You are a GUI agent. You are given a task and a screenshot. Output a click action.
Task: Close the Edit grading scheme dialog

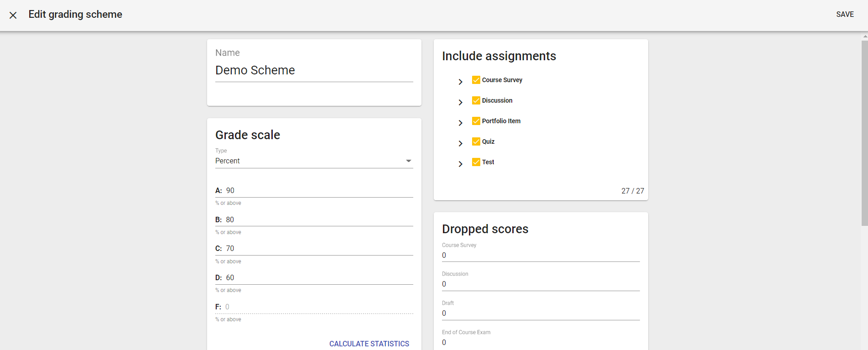[13, 15]
